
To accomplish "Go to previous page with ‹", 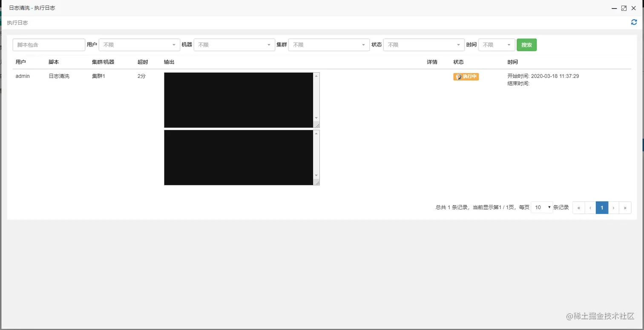I will pos(590,207).
